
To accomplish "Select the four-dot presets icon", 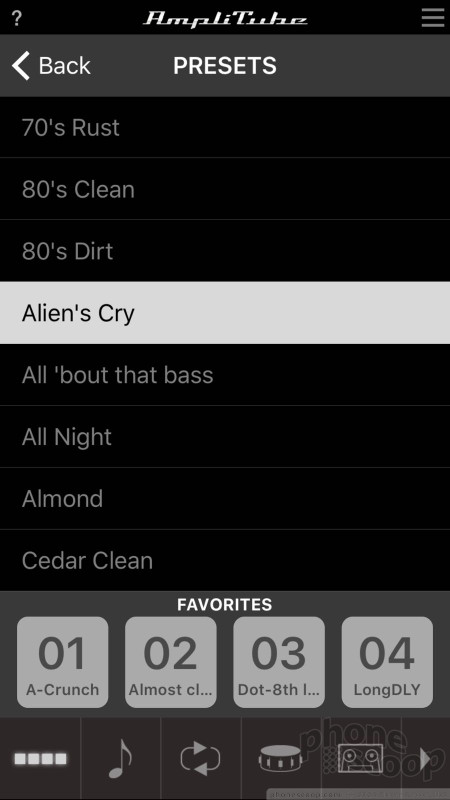I will (x=40, y=759).
